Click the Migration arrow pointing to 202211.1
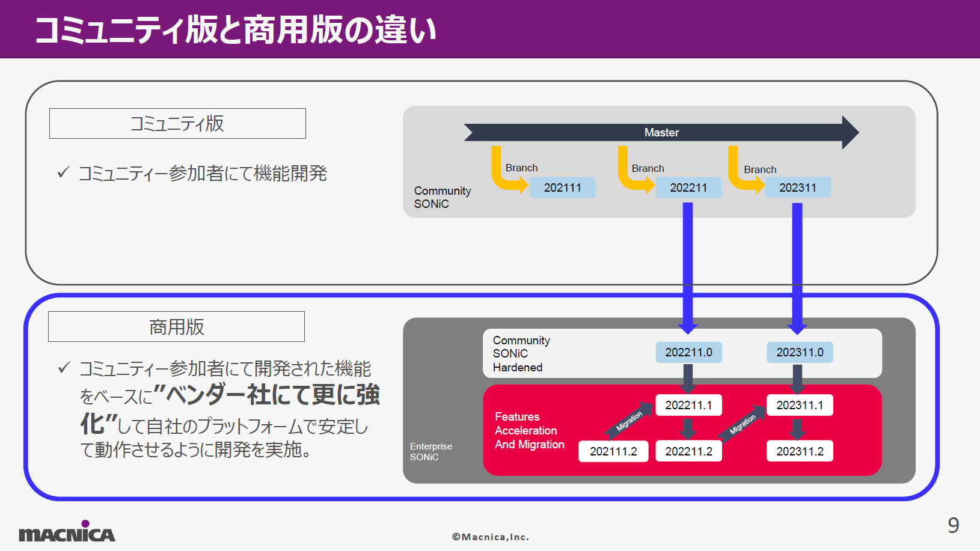The width and height of the screenshot is (980, 551). coord(629,420)
